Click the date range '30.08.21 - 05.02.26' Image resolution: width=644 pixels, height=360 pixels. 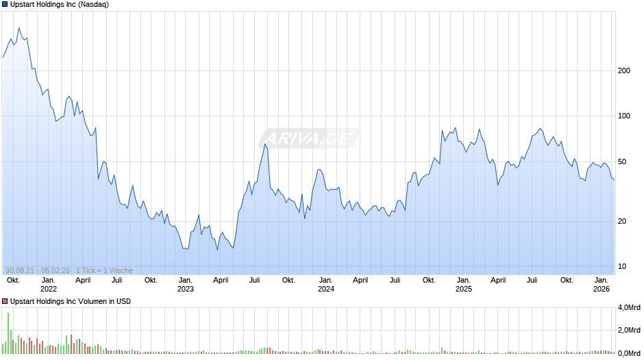click(x=38, y=270)
